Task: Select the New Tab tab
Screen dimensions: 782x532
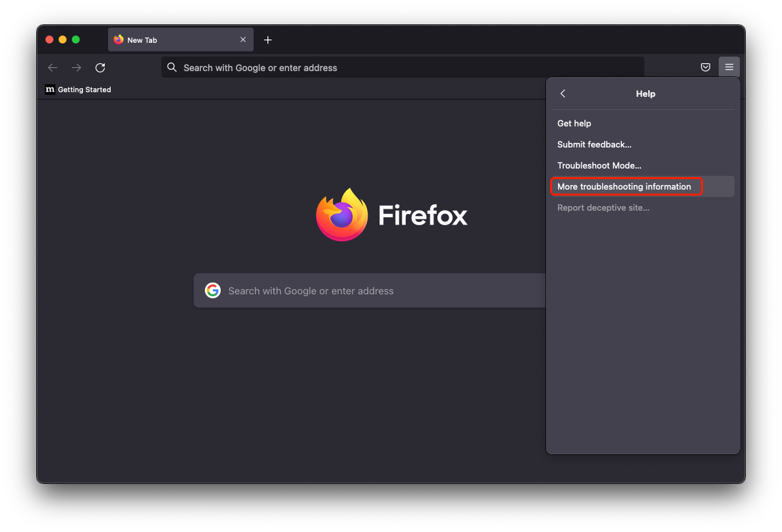Action: 181,40
